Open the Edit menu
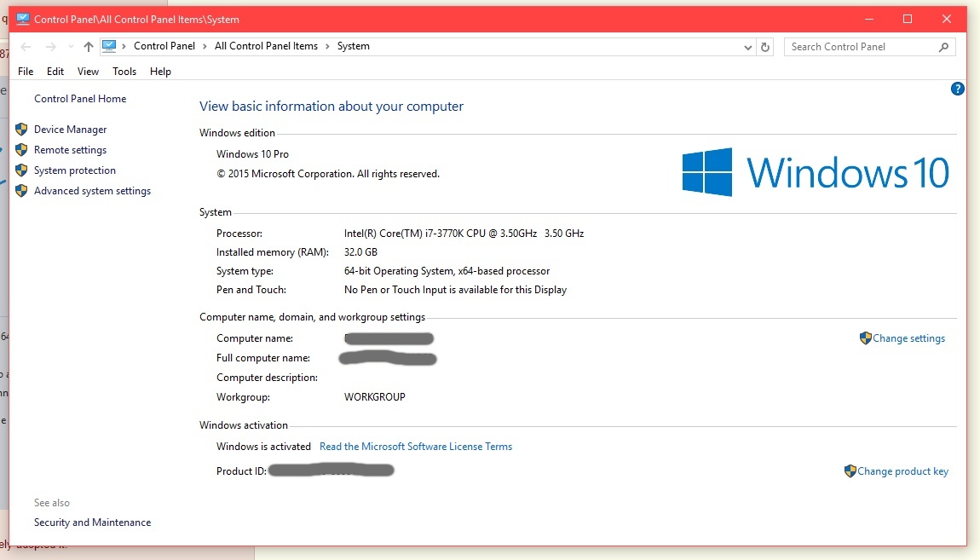Viewport: 980px width, 560px height. pyautogui.click(x=55, y=72)
